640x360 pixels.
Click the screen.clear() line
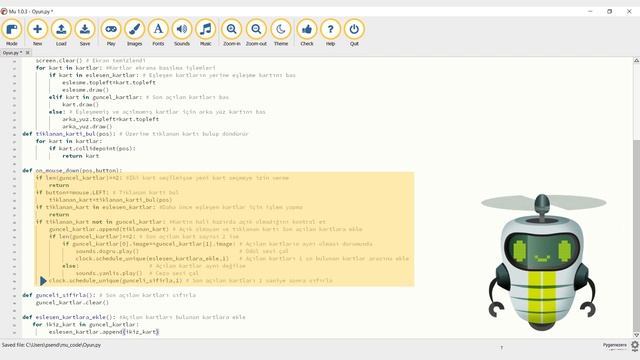coord(90,60)
